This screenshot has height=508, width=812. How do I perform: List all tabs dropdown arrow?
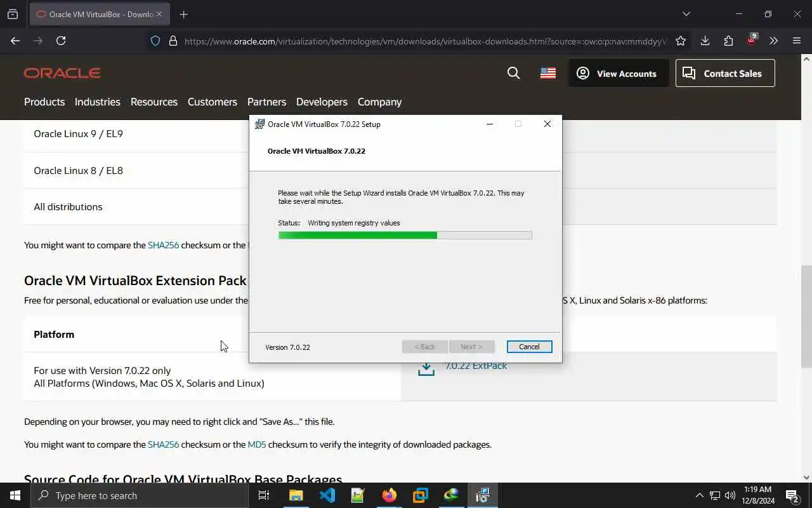pyautogui.click(x=686, y=14)
